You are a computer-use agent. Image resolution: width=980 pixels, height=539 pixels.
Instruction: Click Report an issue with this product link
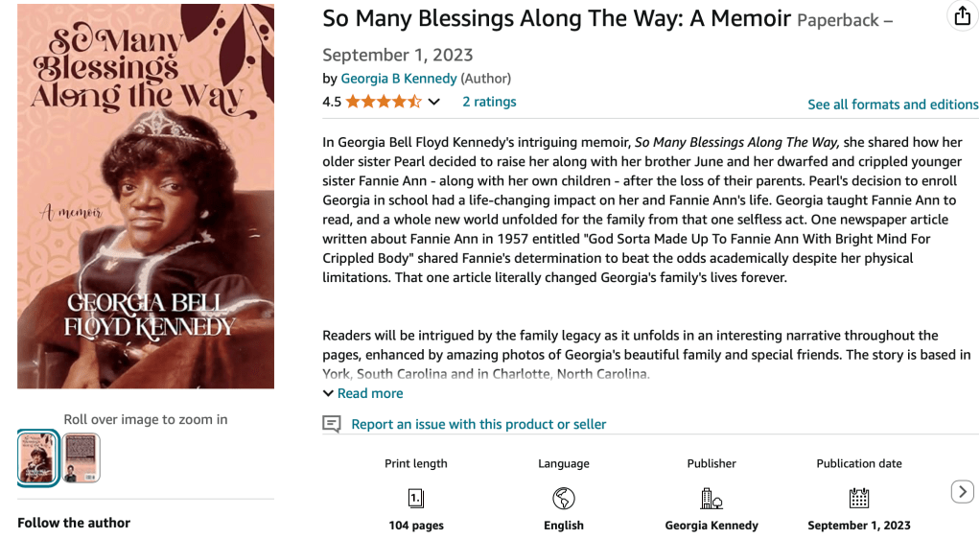(478, 424)
